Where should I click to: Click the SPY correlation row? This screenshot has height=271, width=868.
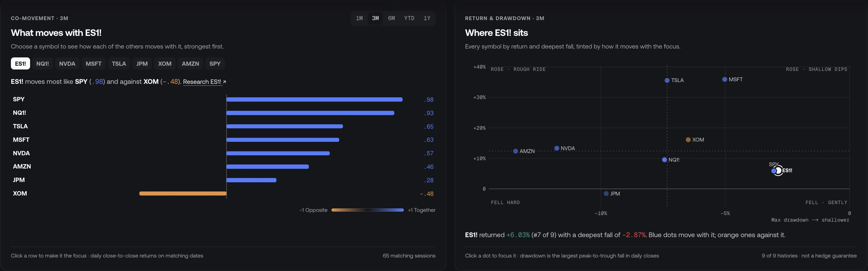[x=223, y=99]
